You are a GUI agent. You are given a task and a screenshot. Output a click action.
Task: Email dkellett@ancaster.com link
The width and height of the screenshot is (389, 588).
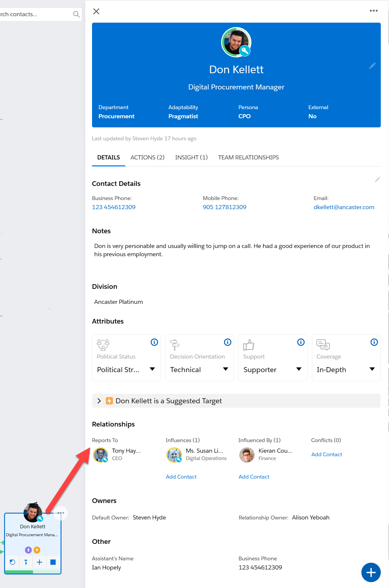point(344,207)
